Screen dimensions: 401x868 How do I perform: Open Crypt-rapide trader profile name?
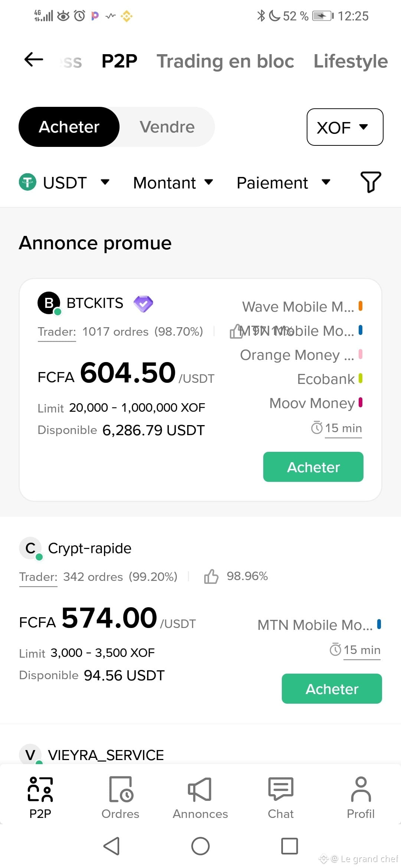click(x=89, y=548)
